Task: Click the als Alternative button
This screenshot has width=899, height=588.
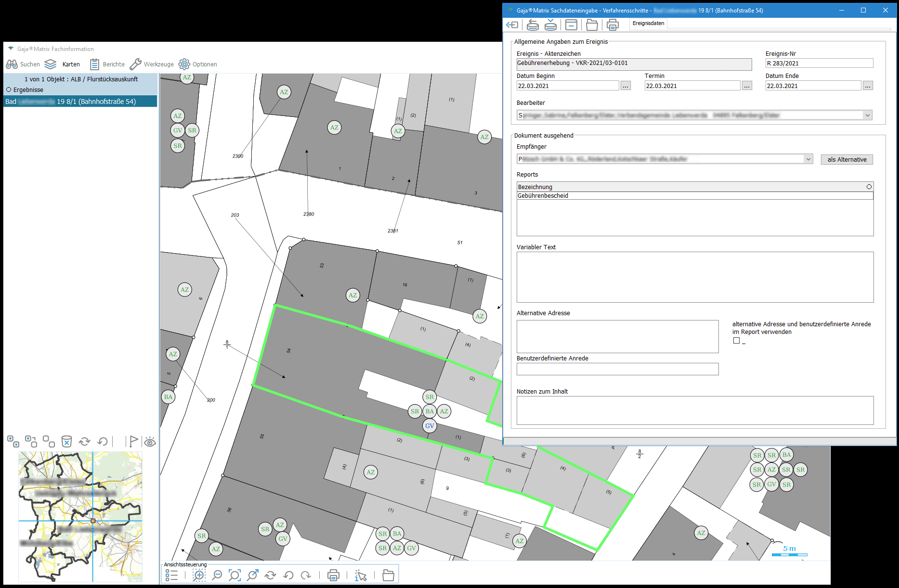Action: 847,160
